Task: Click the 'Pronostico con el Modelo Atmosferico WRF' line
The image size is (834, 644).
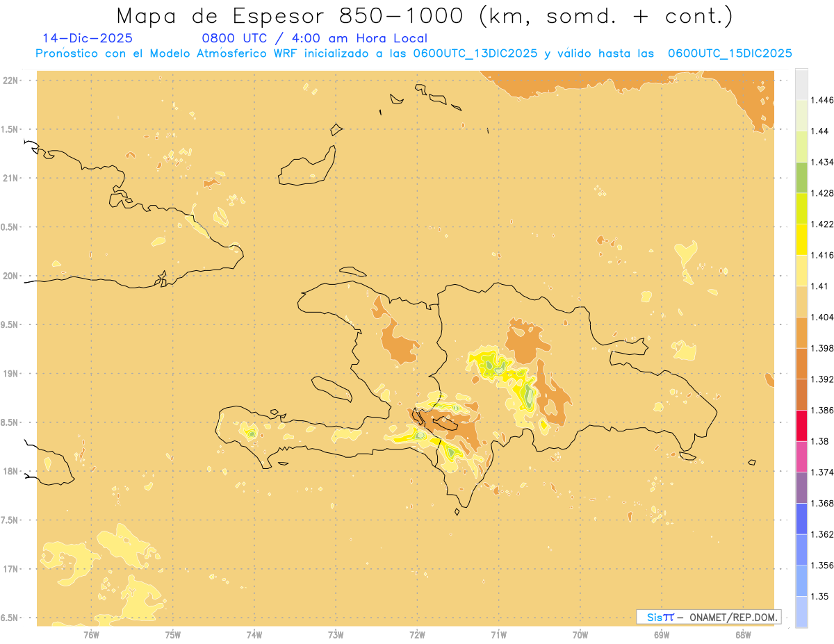Action: point(414,53)
